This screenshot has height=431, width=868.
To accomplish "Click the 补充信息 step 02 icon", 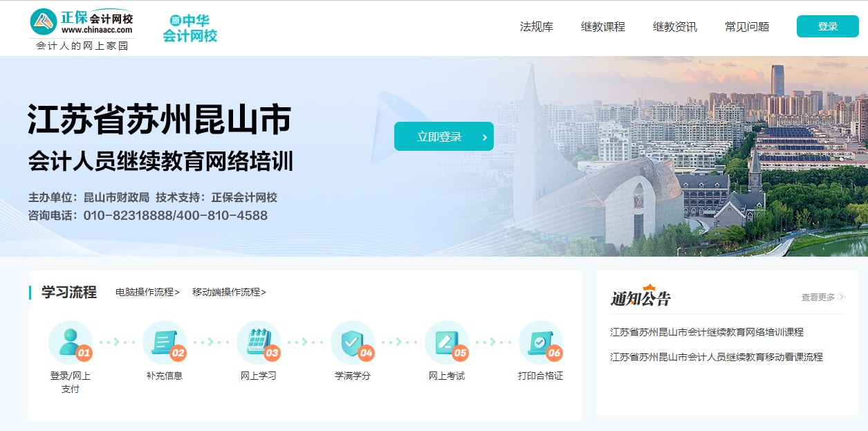I will click(x=165, y=342).
